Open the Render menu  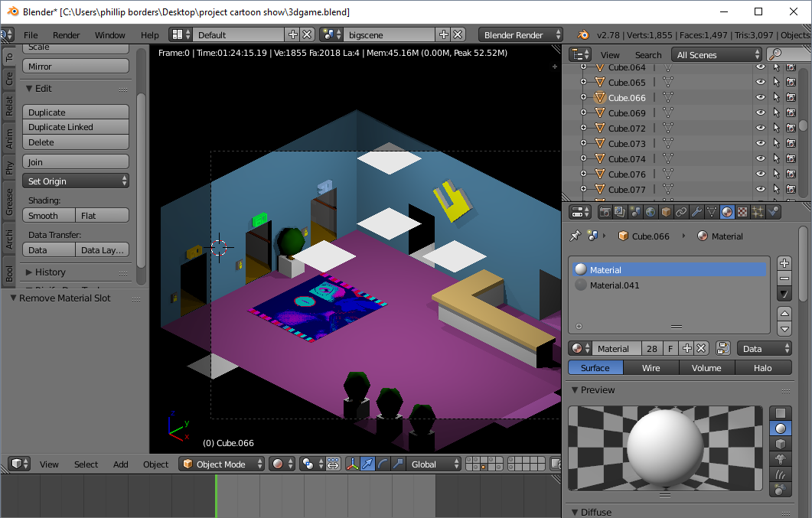67,35
